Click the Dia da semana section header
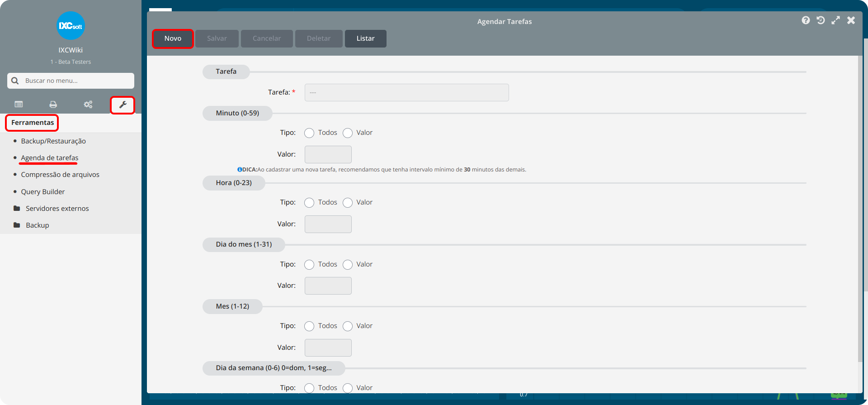The image size is (868, 405). [x=274, y=368]
